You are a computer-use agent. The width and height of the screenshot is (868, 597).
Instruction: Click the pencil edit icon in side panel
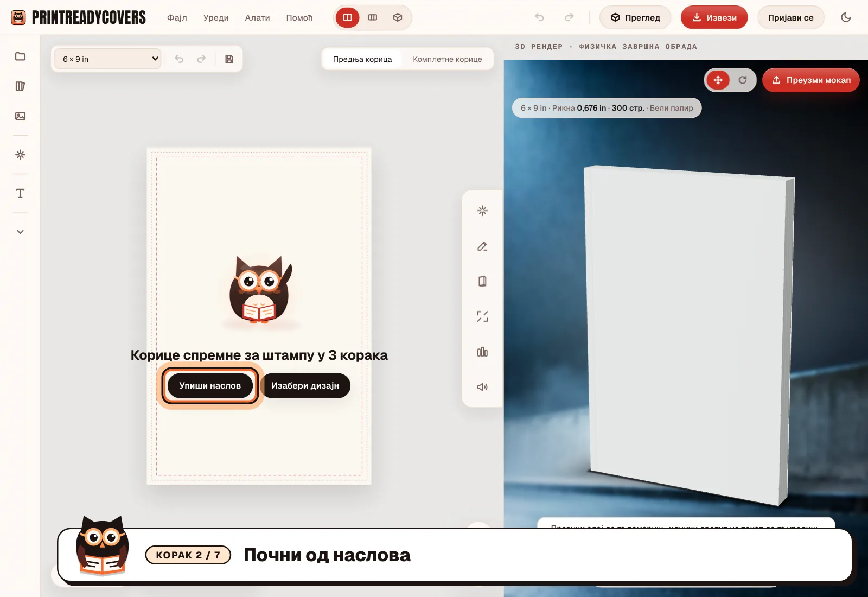point(482,246)
